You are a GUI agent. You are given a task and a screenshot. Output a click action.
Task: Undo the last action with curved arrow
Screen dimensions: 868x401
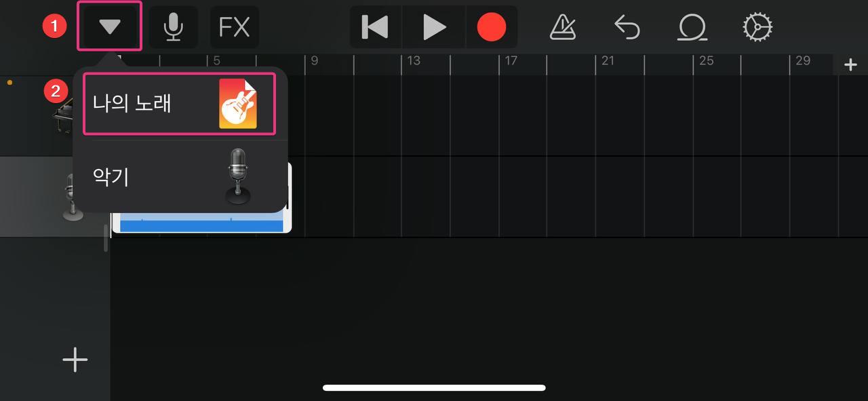click(x=627, y=27)
